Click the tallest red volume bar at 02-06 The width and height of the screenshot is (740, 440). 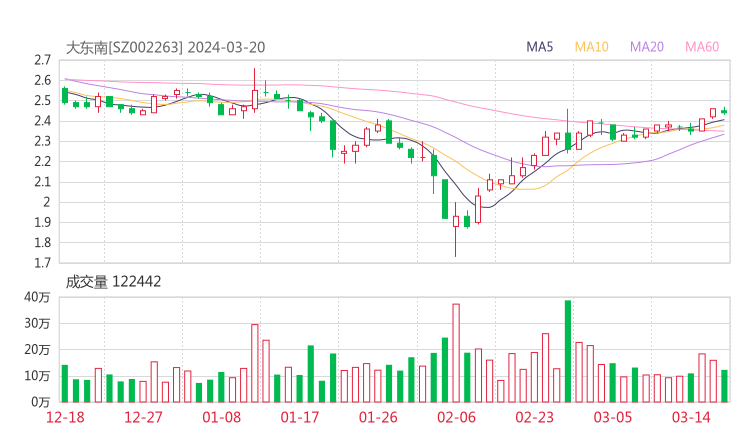pos(456,353)
